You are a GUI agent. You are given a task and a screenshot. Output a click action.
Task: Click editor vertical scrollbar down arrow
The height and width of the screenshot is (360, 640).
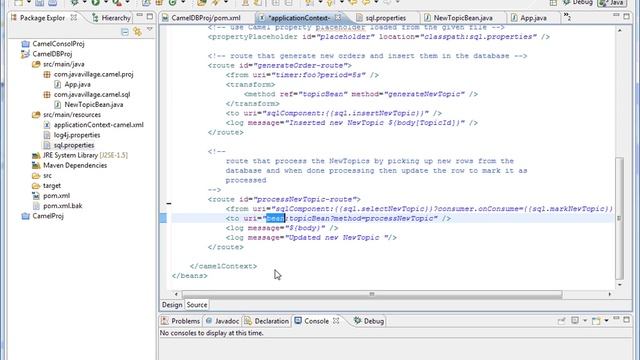620,284
